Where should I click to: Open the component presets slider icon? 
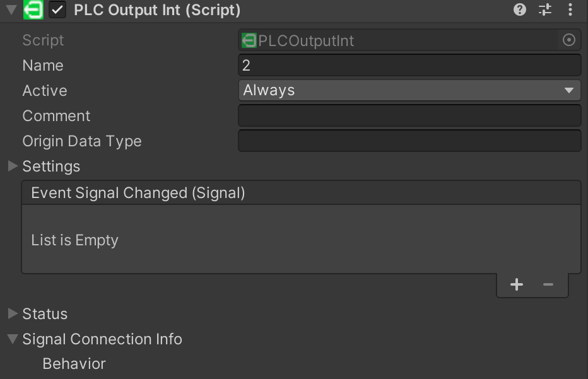click(545, 9)
